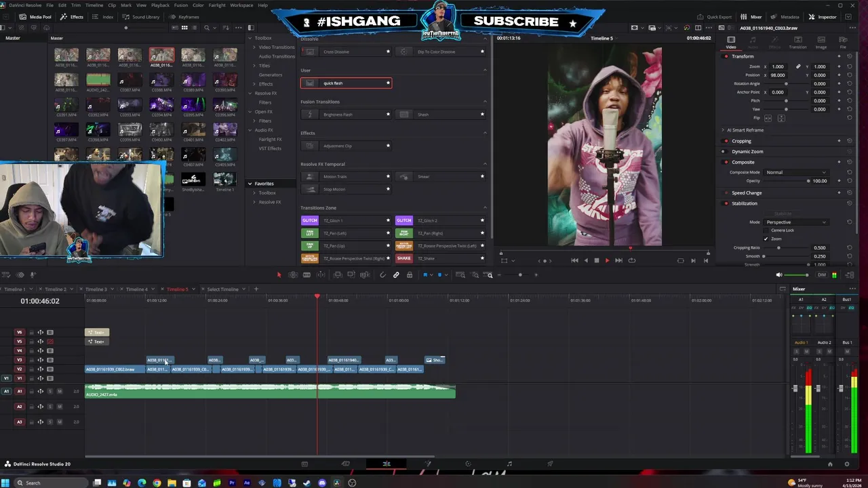The height and width of the screenshot is (488, 868).
Task: Collapse the Fusion Transitions group
Action: click(485, 102)
